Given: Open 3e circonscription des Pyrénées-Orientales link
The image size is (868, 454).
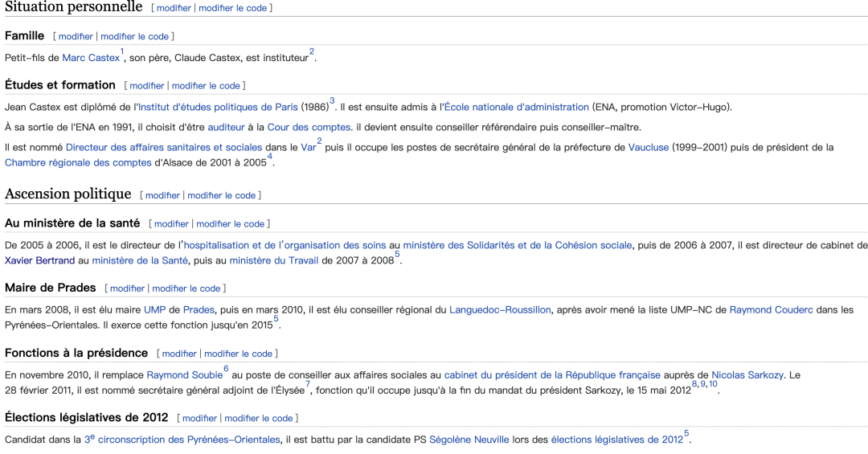Looking at the screenshot, I should [x=182, y=440].
